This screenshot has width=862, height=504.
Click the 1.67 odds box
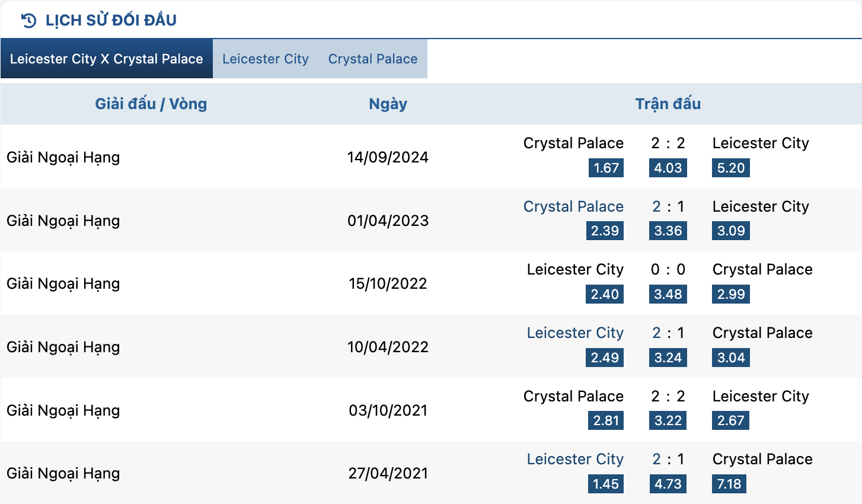tap(606, 168)
